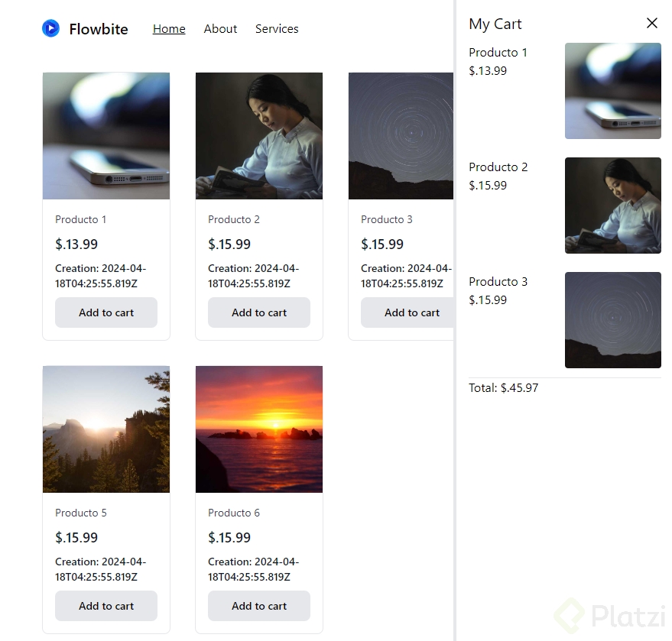Add Producto 5 to cart

[x=106, y=606]
